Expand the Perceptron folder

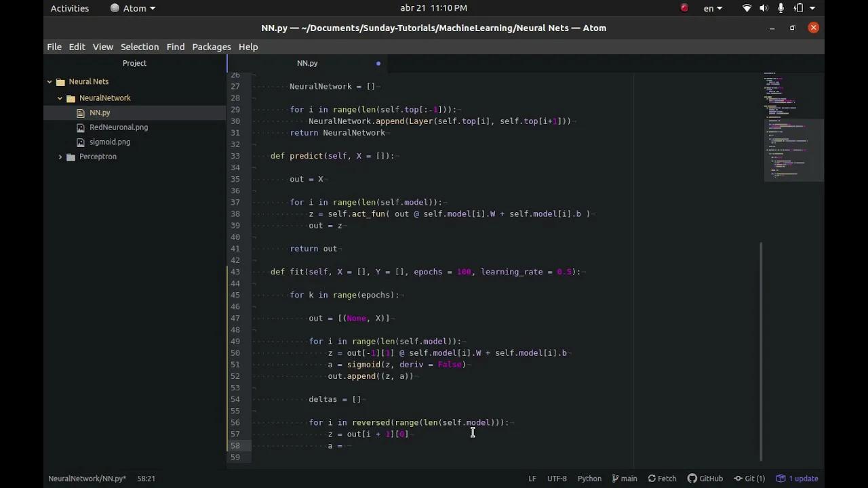pyautogui.click(x=60, y=157)
